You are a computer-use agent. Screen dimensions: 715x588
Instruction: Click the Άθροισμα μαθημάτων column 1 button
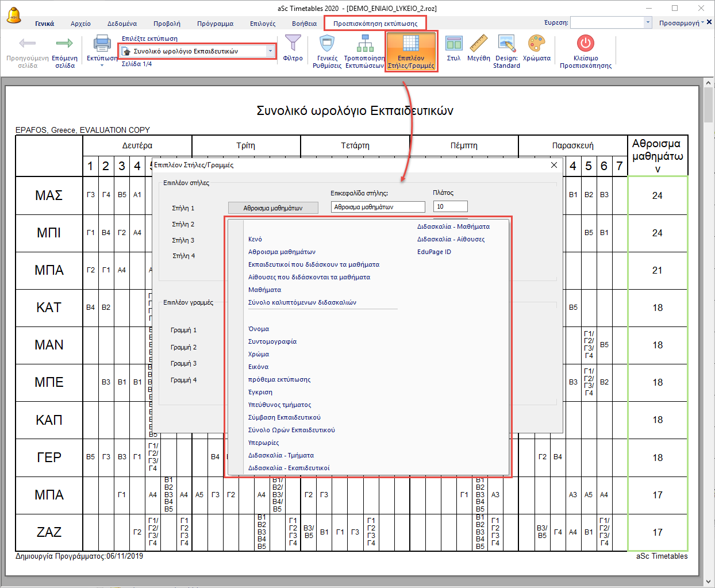(x=273, y=208)
